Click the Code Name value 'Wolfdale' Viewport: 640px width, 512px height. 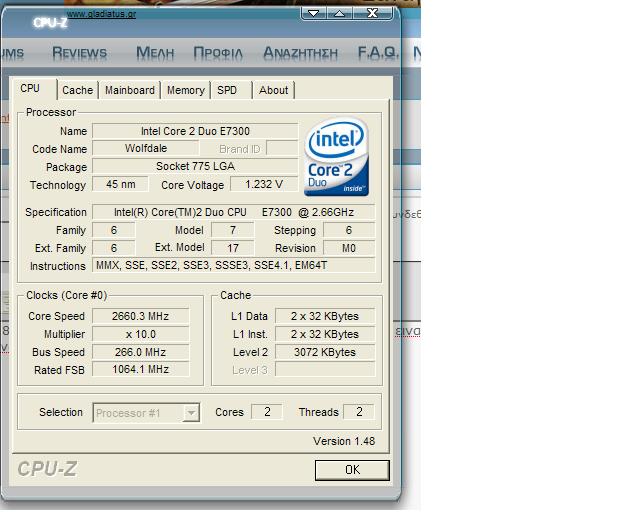[x=146, y=148]
